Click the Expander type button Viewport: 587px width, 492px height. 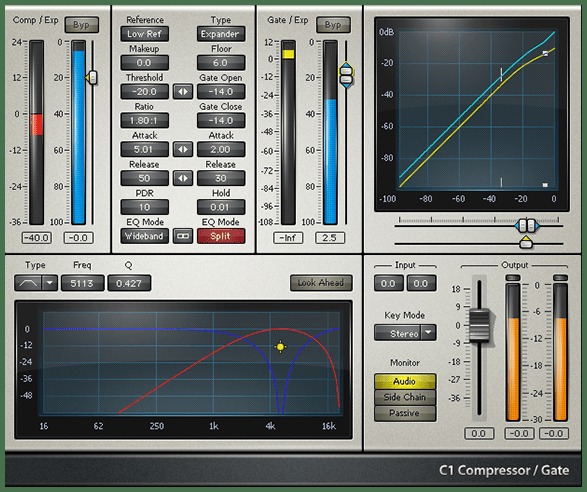coord(221,34)
